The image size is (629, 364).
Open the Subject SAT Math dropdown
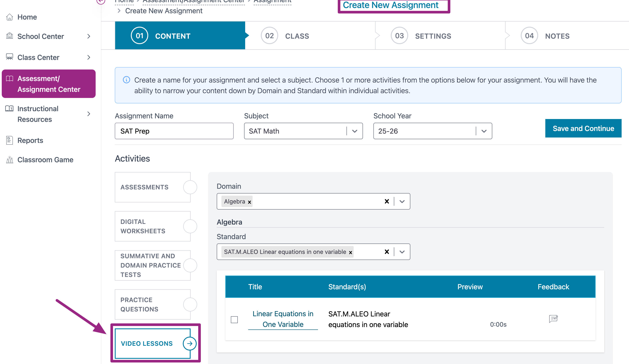click(x=354, y=131)
